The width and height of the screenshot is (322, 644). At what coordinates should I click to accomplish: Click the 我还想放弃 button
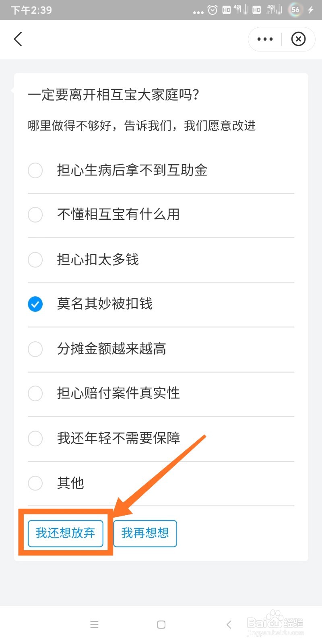coord(65,533)
